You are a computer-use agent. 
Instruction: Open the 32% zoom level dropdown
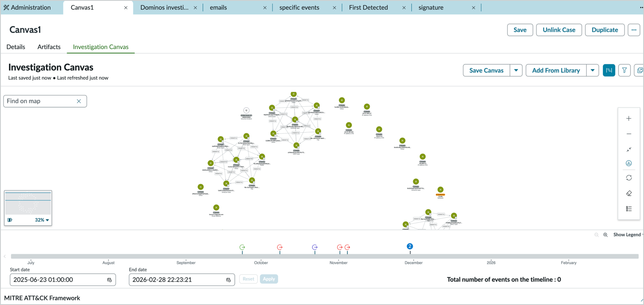(x=42, y=220)
